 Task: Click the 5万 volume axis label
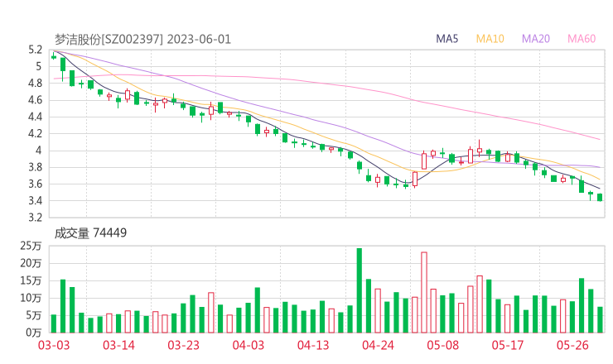[33, 315]
